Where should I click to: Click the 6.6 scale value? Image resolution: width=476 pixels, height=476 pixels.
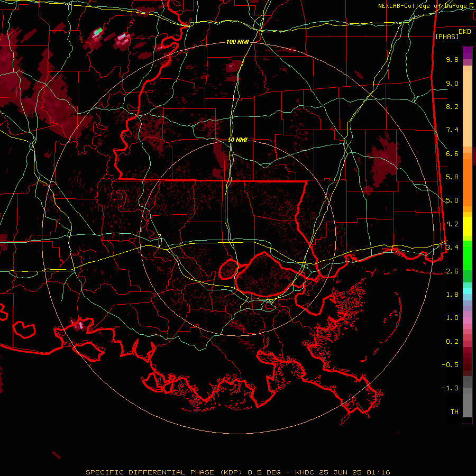[452, 153]
